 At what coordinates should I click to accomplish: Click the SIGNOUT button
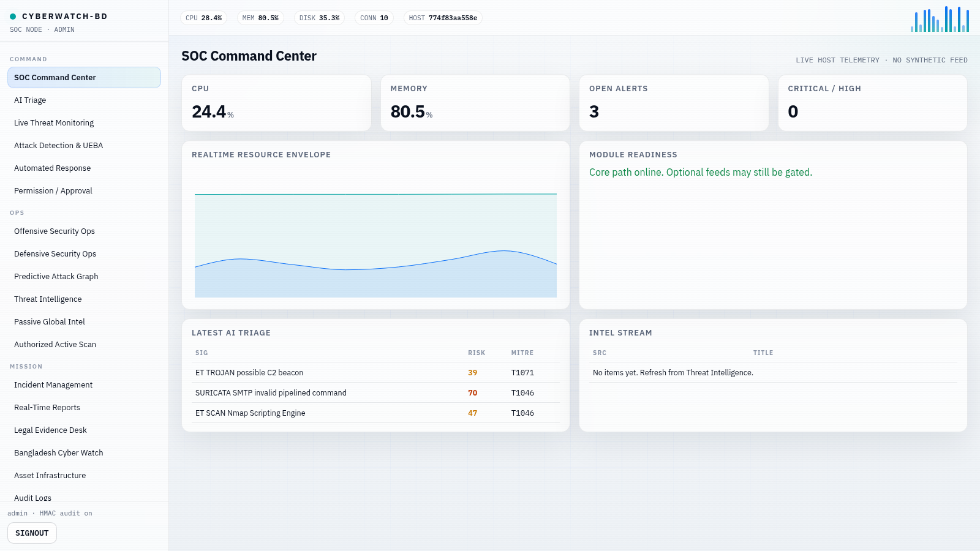point(32,533)
